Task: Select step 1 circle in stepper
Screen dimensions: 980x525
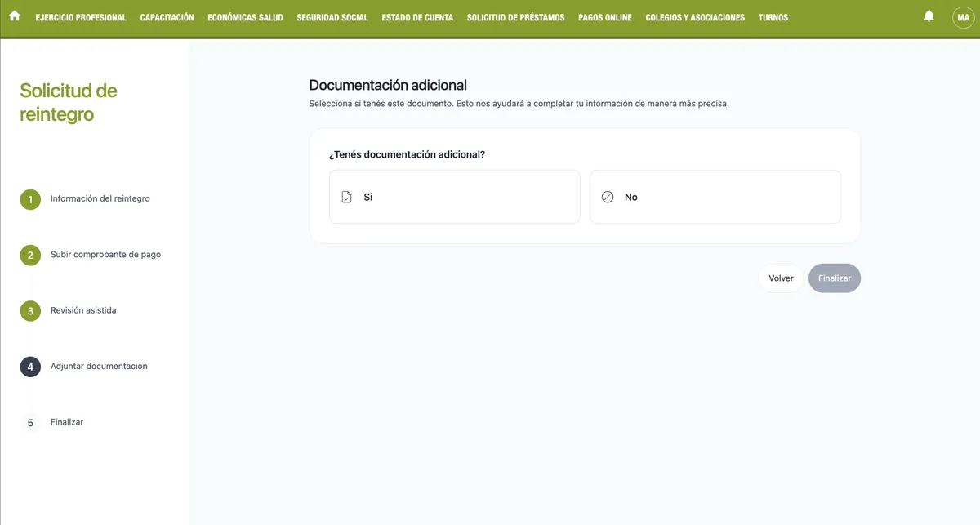Action: [30, 199]
